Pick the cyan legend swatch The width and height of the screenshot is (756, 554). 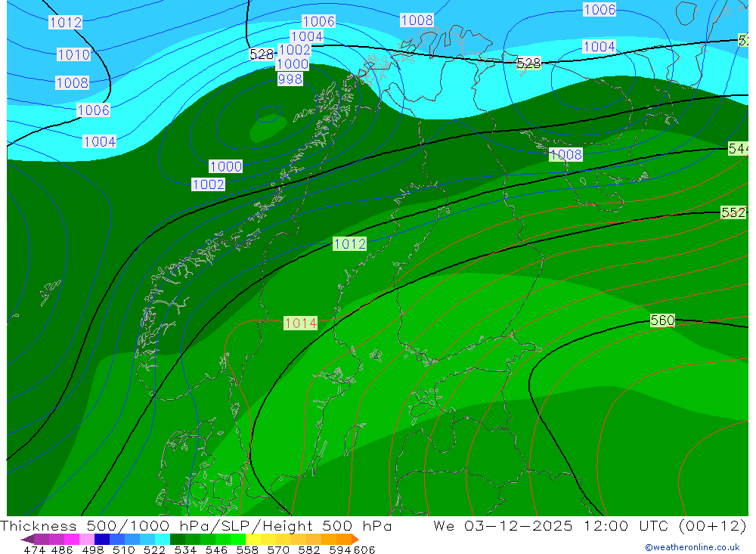[163, 539]
